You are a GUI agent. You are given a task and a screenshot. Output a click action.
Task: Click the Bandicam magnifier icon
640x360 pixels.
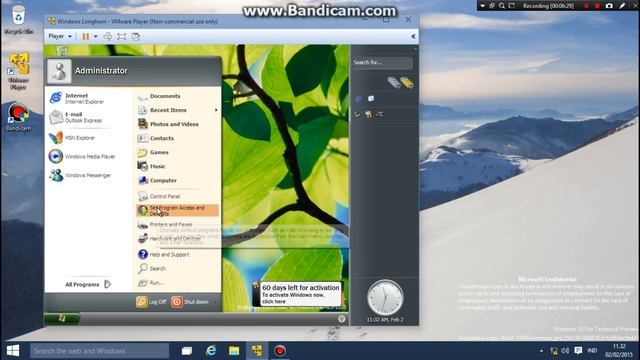(x=502, y=6)
